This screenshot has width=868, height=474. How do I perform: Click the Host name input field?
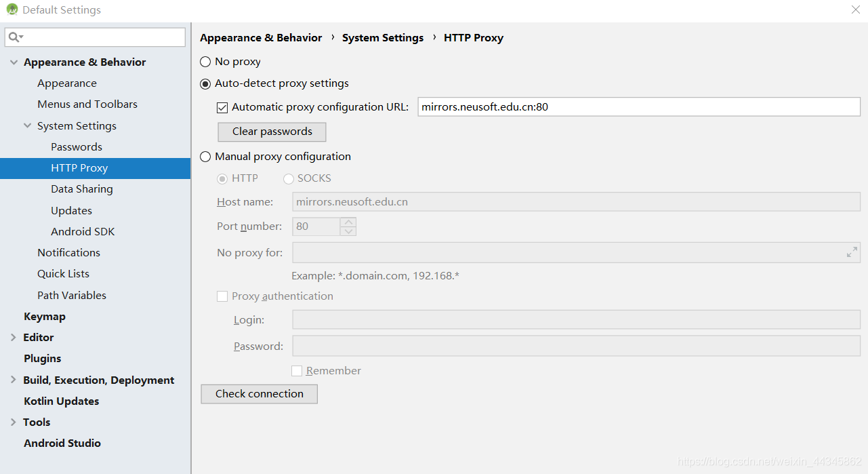pyautogui.click(x=576, y=202)
